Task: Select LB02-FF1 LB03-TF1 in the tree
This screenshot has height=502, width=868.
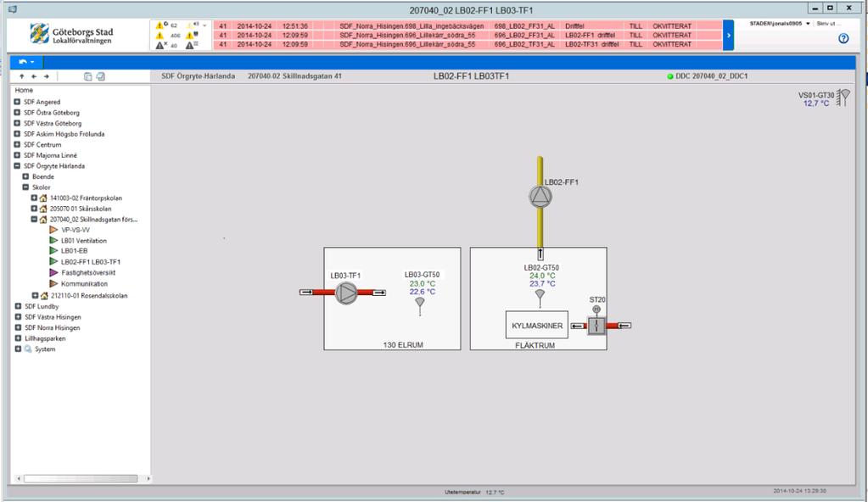Action: coord(91,262)
